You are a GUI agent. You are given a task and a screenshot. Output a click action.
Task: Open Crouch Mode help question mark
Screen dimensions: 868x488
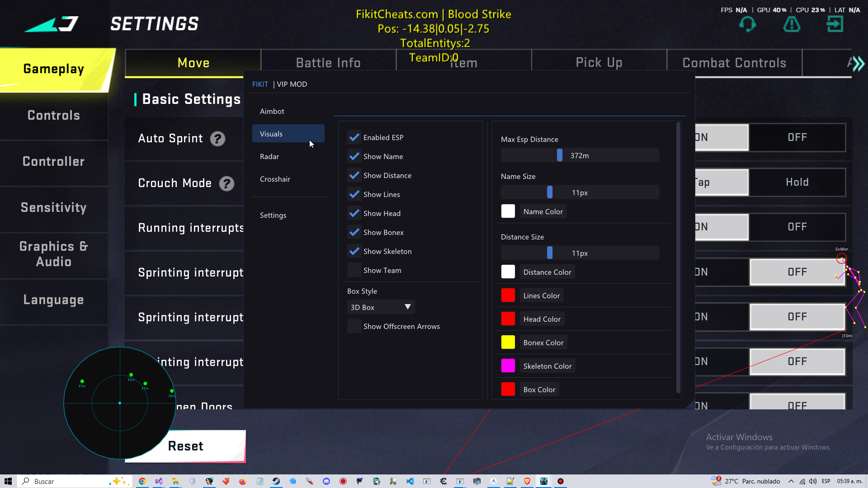click(x=226, y=183)
